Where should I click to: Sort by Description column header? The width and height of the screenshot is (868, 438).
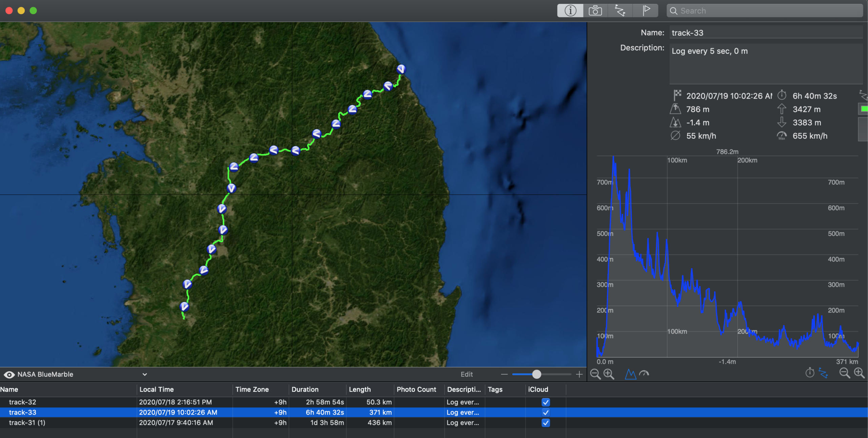465,390
